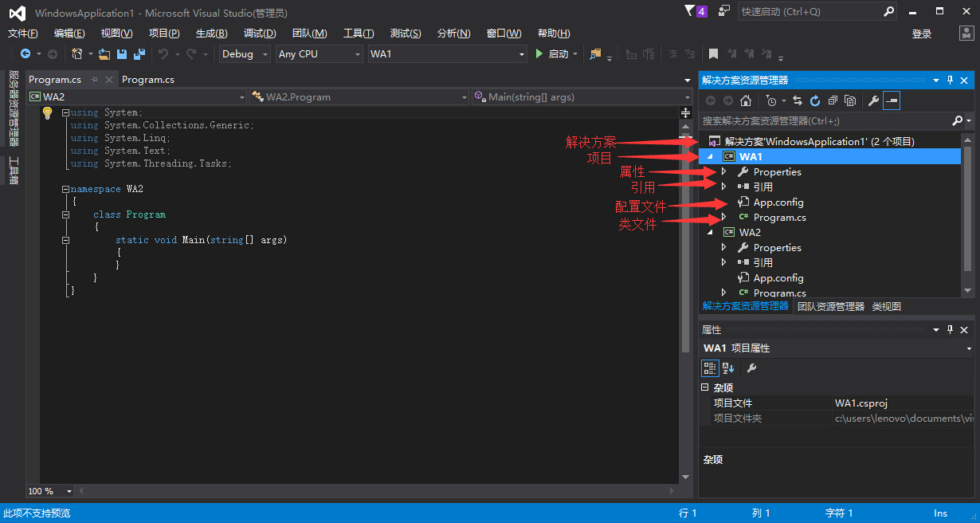This screenshot has height=523, width=980.
Task: Open the Debug configuration dropdown
Action: tap(245, 54)
